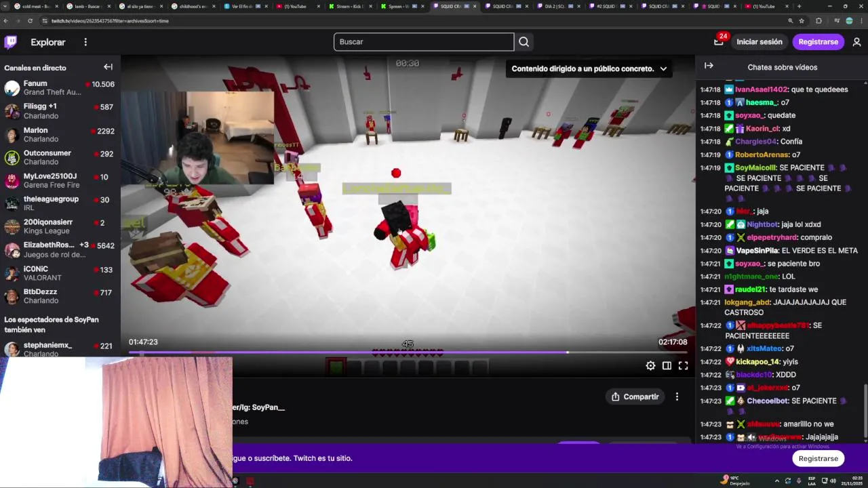Expand hidden system tray icons chevron
Image resolution: width=868 pixels, height=488 pixels.
click(778, 481)
